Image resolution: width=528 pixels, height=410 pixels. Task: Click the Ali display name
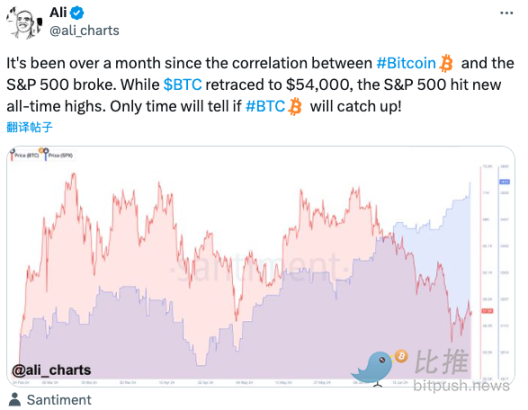58,13
